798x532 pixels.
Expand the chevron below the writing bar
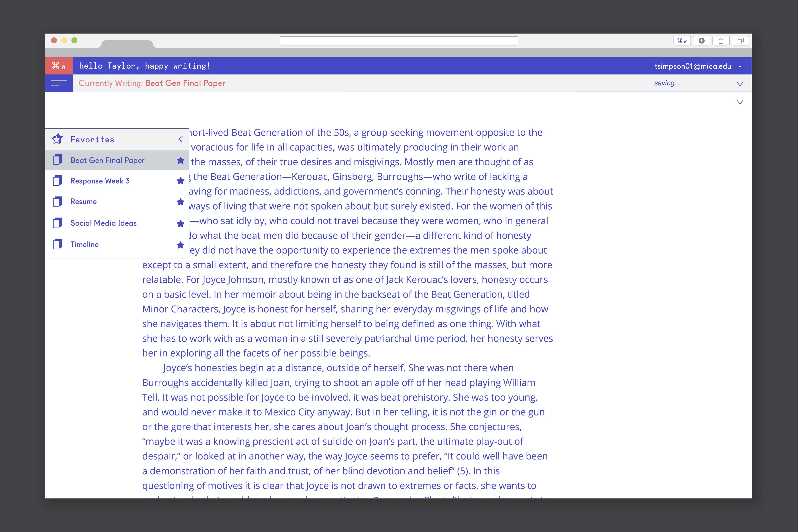(x=740, y=102)
